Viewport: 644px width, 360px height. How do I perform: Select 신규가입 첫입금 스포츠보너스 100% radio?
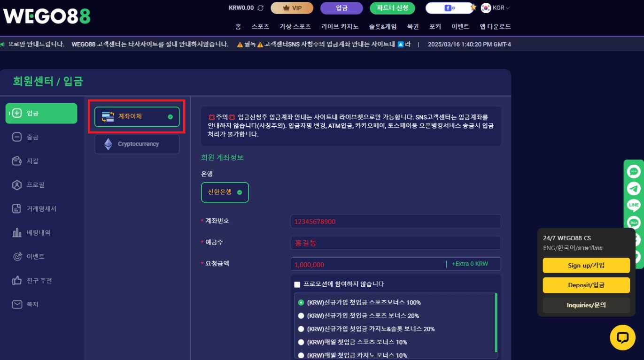(301, 302)
